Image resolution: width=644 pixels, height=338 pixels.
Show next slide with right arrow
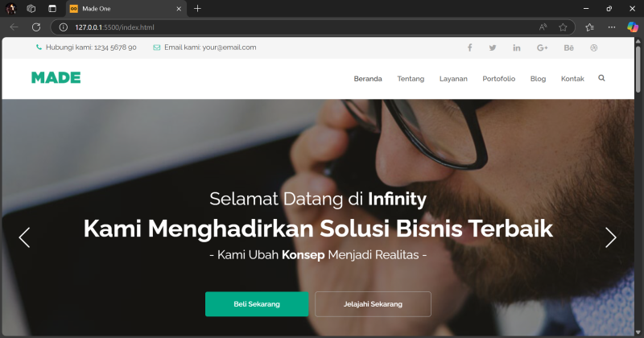coord(611,237)
